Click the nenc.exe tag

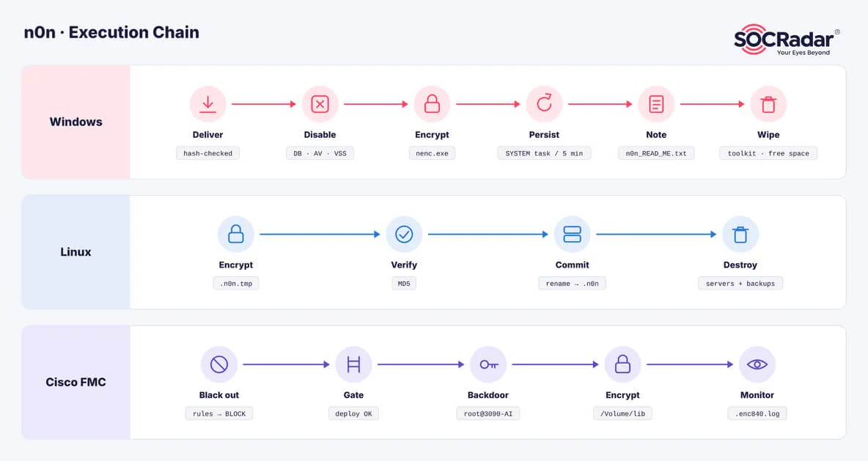point(432,153)
